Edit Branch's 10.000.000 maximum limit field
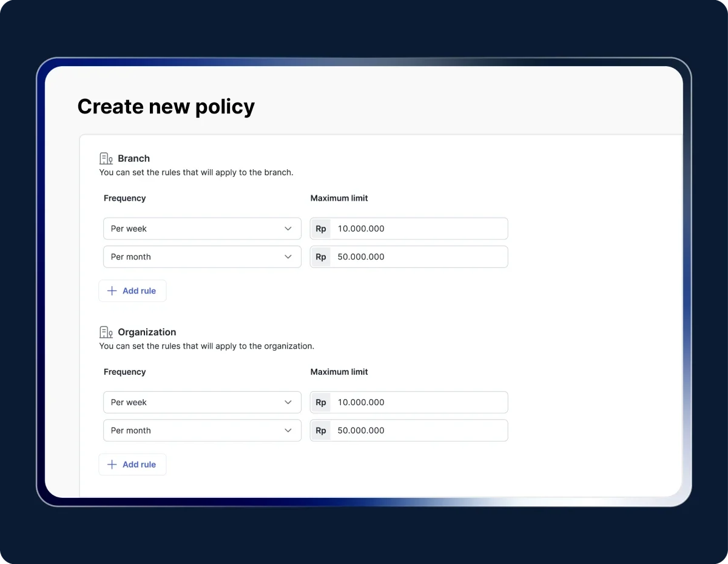The image size is (728, 564). (419, 229)
